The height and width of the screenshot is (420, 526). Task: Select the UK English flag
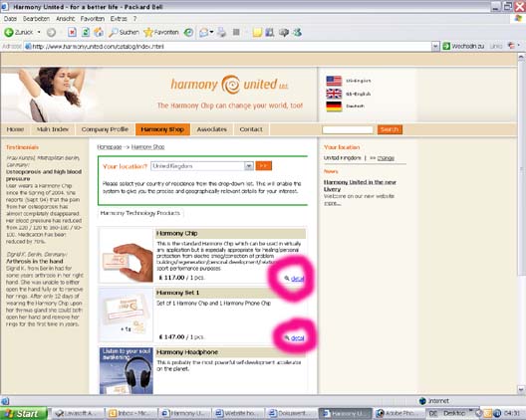pos(334,94)
